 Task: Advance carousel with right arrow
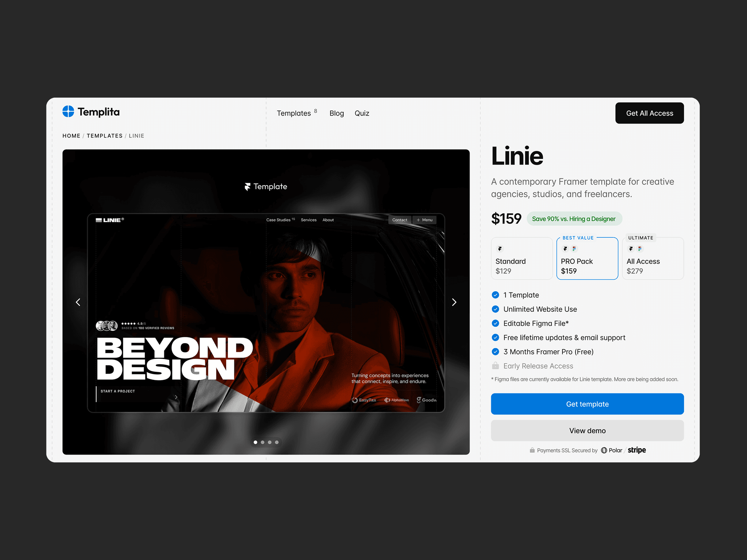click(x=454, y=302)
